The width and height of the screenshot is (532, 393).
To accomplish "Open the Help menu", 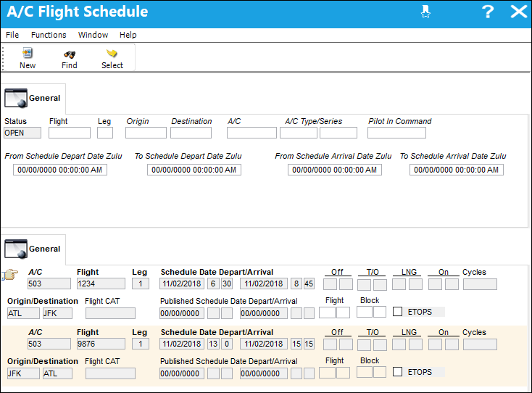I will pyautogui.click(x=128, y=35).
